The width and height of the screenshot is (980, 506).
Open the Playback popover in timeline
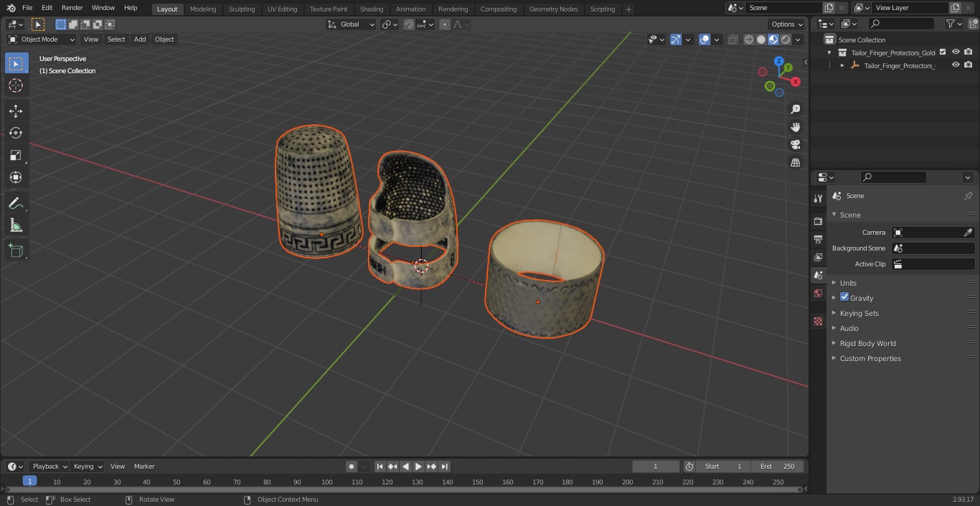[49, 467]
